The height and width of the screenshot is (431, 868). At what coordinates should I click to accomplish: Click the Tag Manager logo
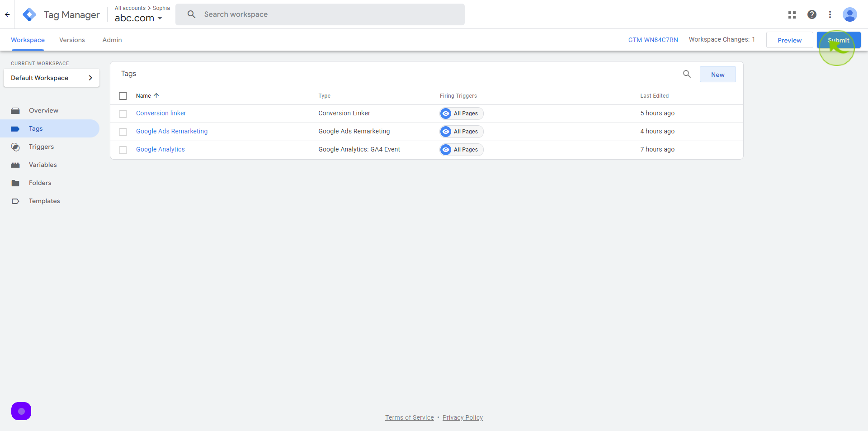click(x=29, y=14)
